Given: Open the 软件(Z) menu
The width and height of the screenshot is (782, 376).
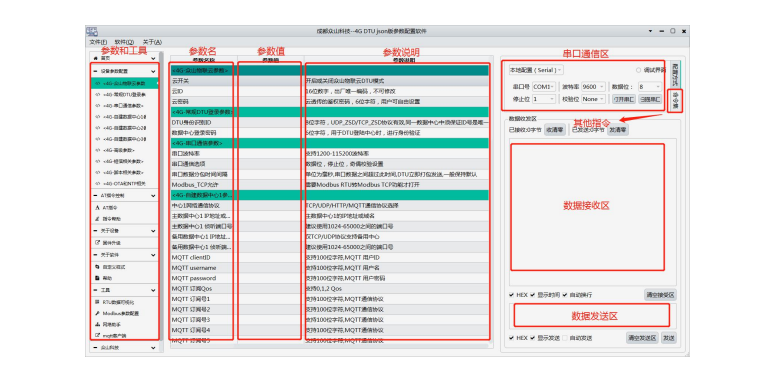Looking at the screenshot, I should (x=124, y=42).
